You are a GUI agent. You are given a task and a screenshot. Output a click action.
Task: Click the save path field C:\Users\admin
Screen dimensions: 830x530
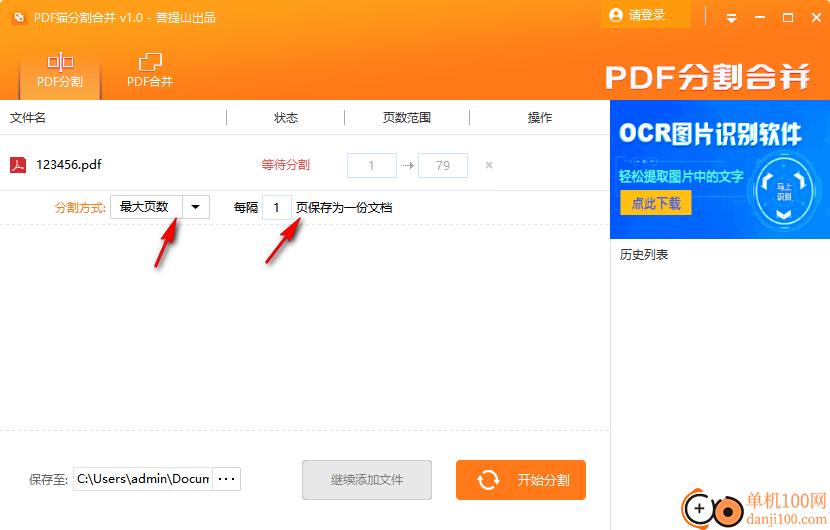[143, 479]
